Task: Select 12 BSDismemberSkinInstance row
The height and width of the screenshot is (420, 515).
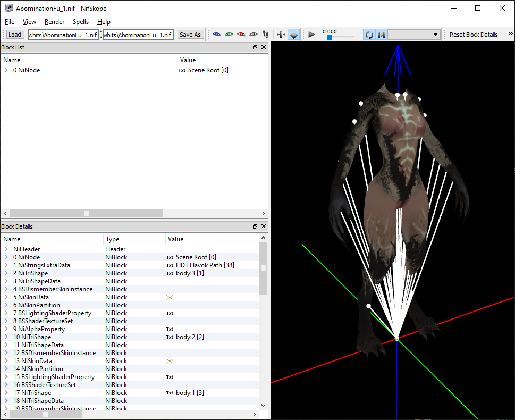Action: click(x=55, y=353)
